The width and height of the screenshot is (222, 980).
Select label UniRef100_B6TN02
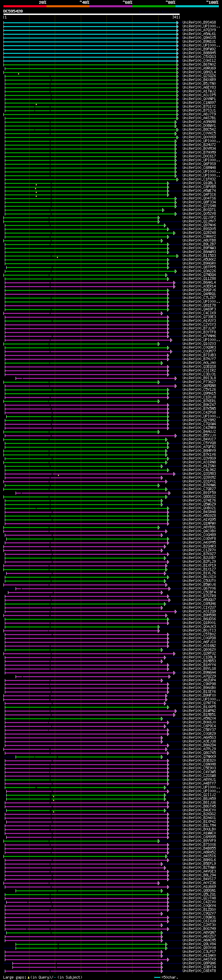[199, 64]
